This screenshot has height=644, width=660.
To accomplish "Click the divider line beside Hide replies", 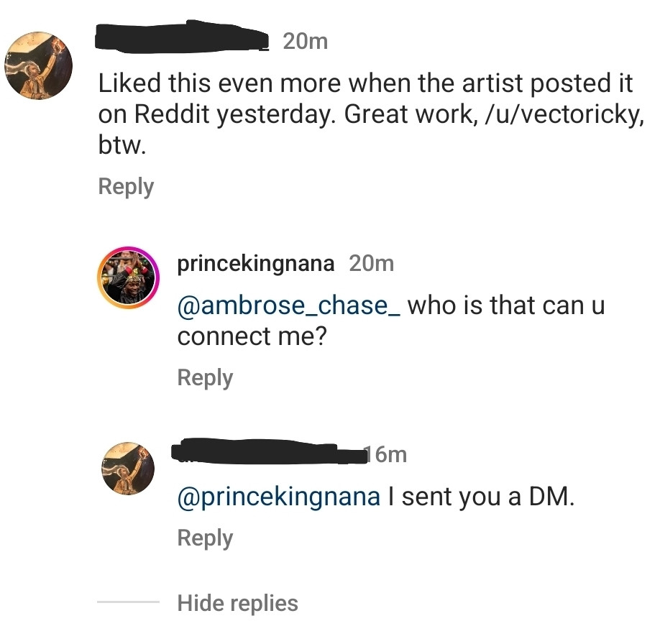I will (128, 602).
